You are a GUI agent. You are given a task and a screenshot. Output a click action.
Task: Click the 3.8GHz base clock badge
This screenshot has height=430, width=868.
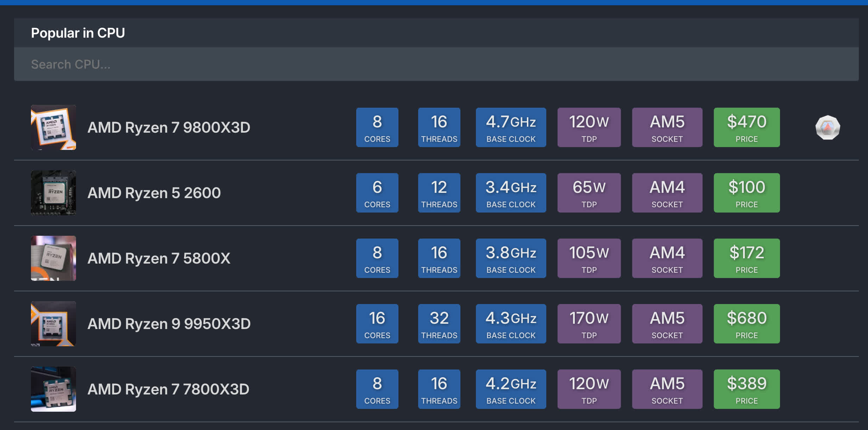[x=511, y=258]
